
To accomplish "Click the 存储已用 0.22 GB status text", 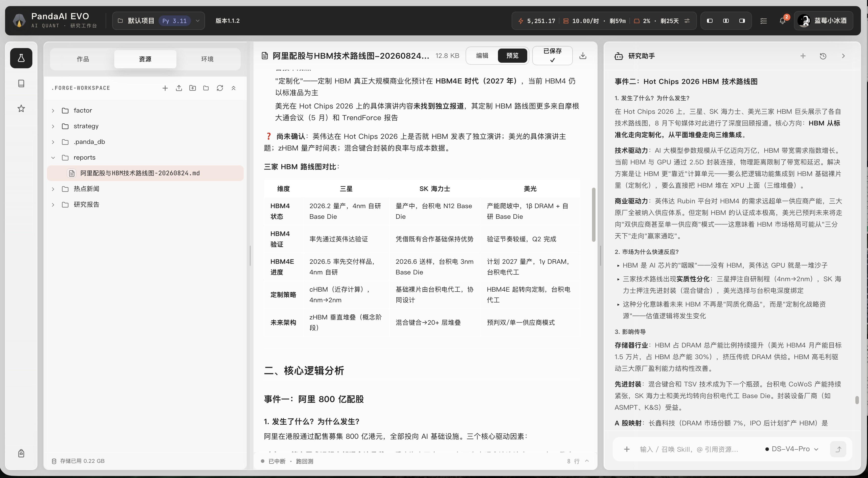I will click(x=82, y=461).
